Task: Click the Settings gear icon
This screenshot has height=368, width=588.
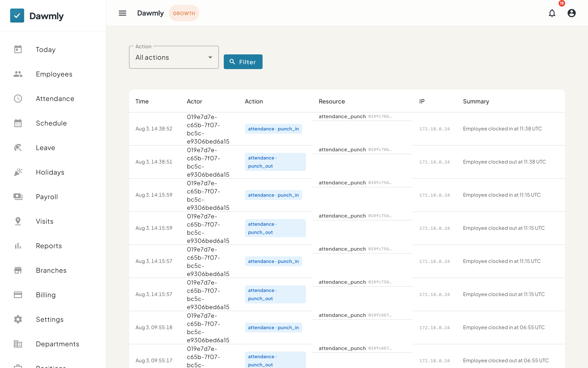Action: pos(18,319)
